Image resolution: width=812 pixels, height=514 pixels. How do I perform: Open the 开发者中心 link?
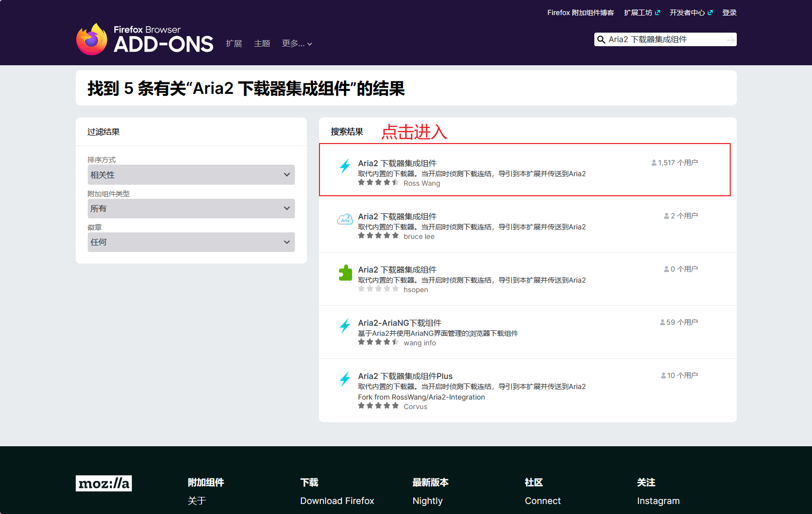(691, 13)
